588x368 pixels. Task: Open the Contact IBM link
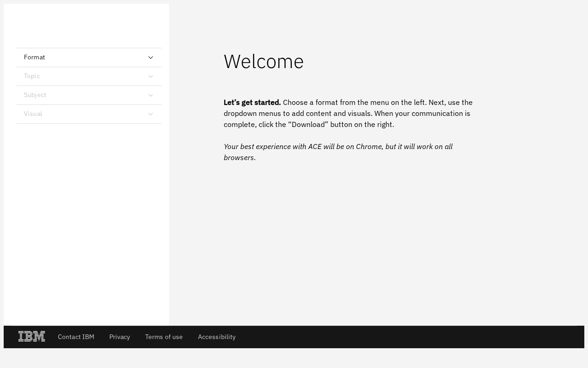76,337
